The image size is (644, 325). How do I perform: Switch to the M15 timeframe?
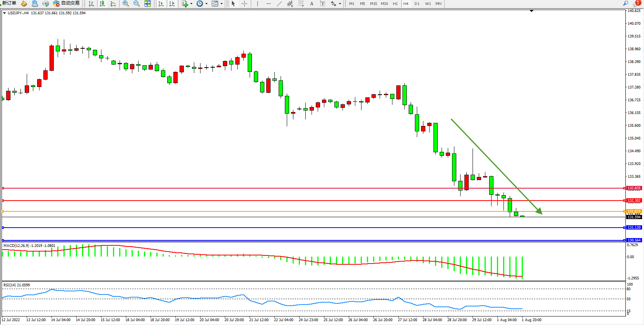(373, 3)
